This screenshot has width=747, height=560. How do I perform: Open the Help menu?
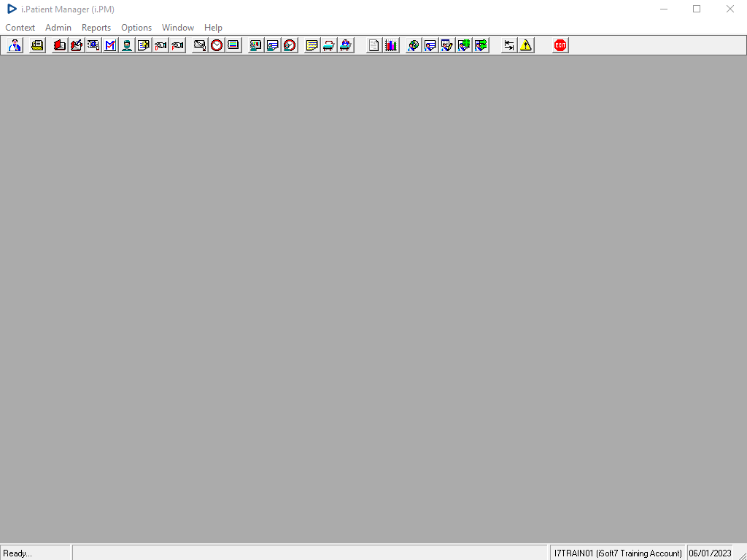[213, 28]
